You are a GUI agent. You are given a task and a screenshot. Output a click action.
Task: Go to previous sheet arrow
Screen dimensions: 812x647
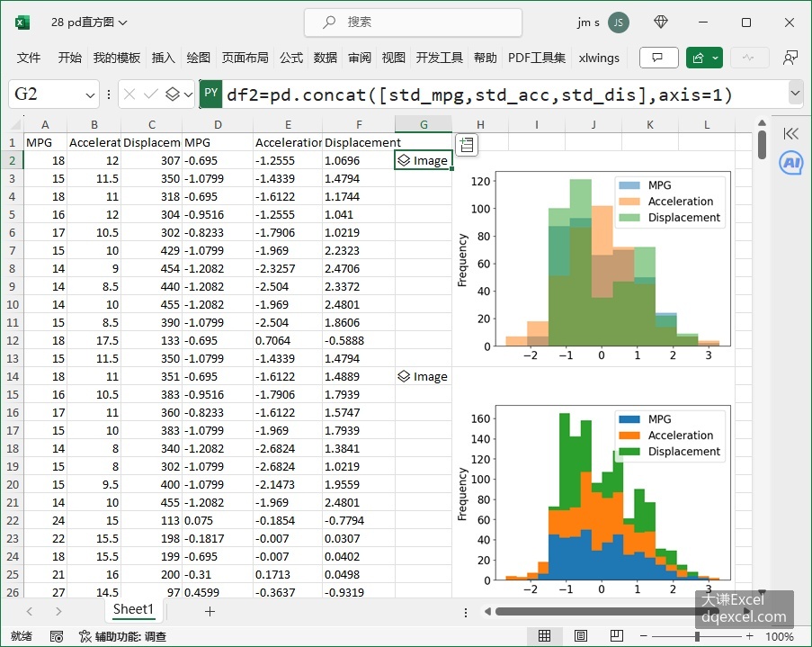click(30, 612)
